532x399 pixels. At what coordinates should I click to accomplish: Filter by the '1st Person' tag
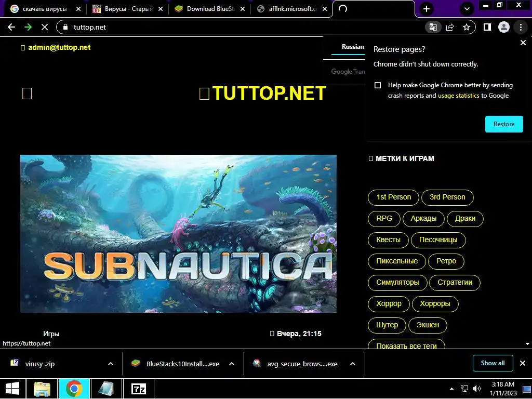[394, 197]
